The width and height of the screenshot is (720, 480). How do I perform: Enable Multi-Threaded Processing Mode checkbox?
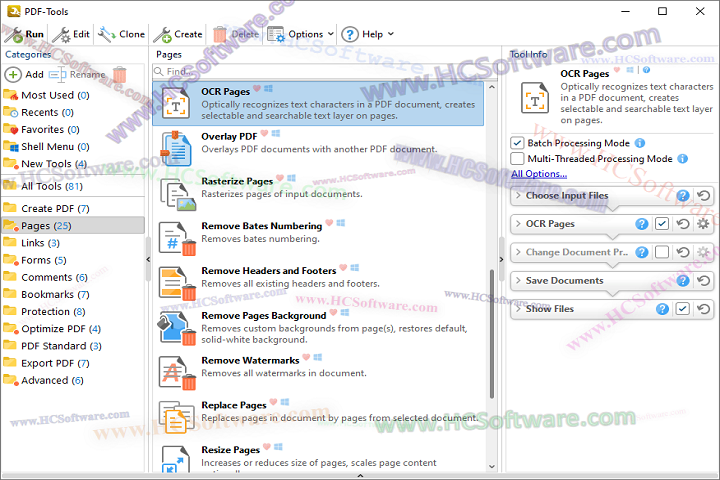pyautogui.click(x=517, y=158)
